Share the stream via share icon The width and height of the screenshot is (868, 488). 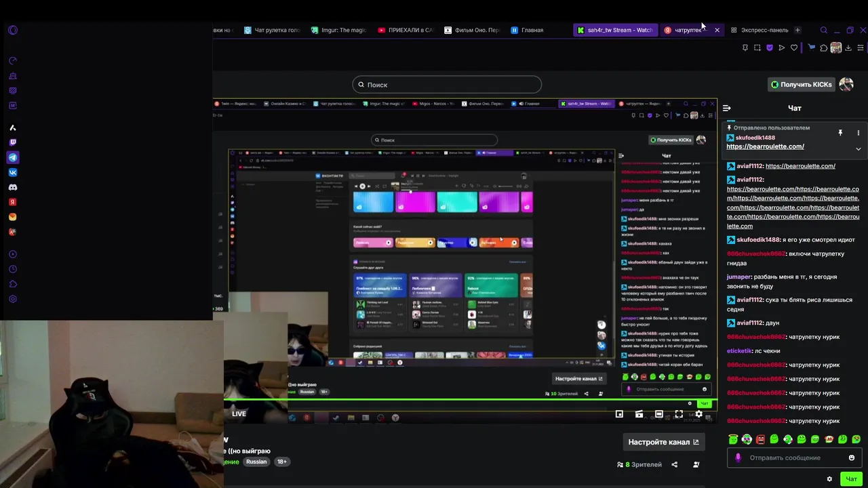point(674,464)
